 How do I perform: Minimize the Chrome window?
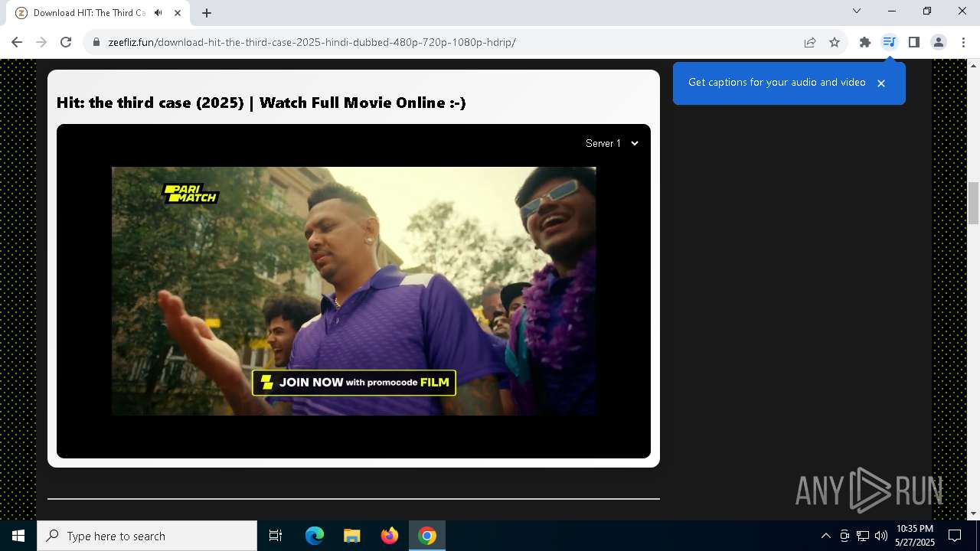892,11
